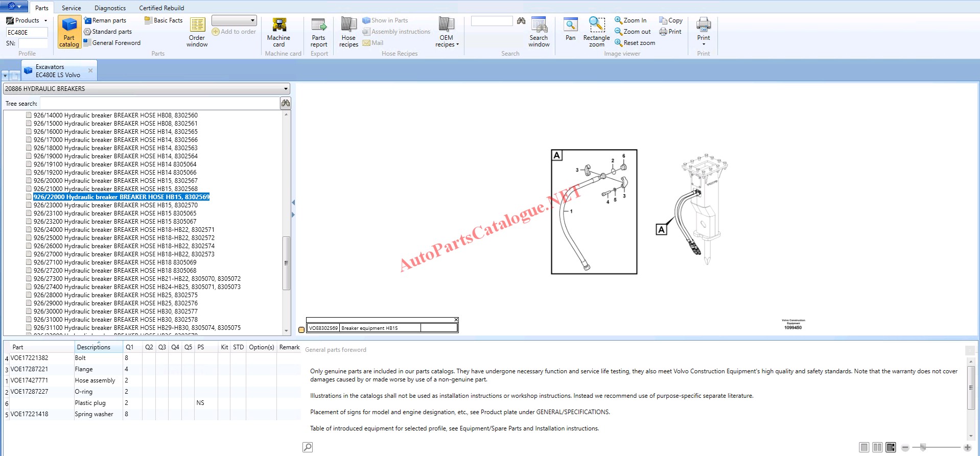980x456 pixels.
Task: Select the Pan tool
Action: [x=570, y=29]
